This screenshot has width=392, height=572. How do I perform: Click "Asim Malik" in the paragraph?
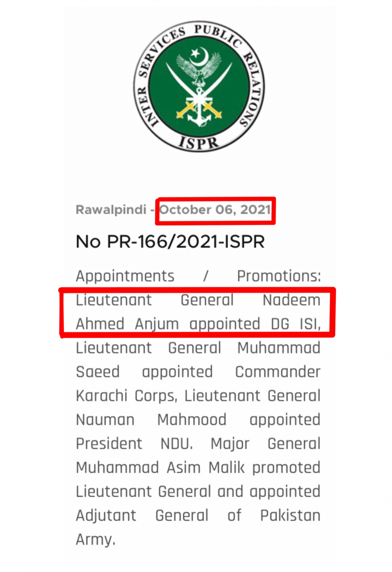(x=206, y=468)
